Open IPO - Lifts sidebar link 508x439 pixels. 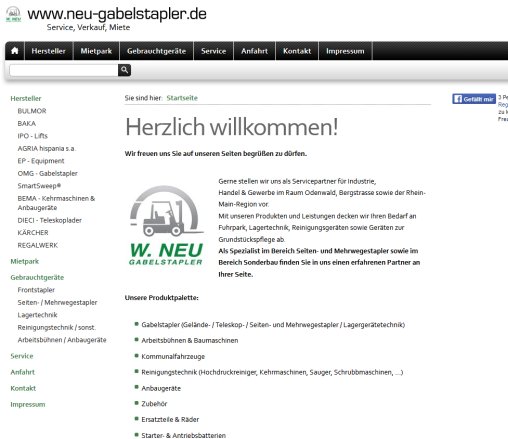33,136
